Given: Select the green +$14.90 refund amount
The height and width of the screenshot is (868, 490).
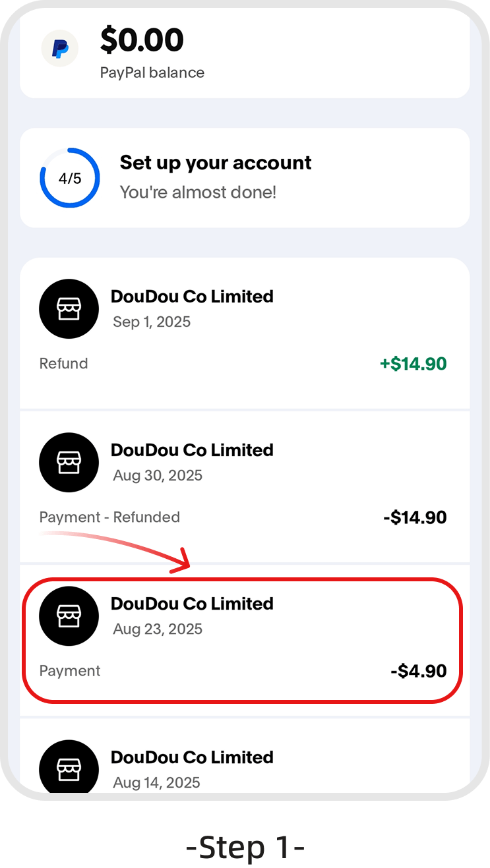Looking at the screenshot, I should (x=413, y=364).
